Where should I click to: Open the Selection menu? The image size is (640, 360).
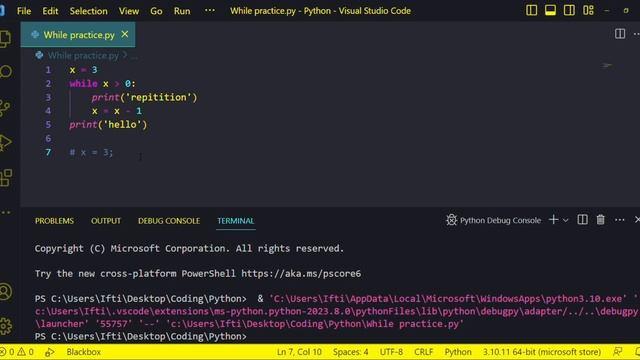(88, 11)
